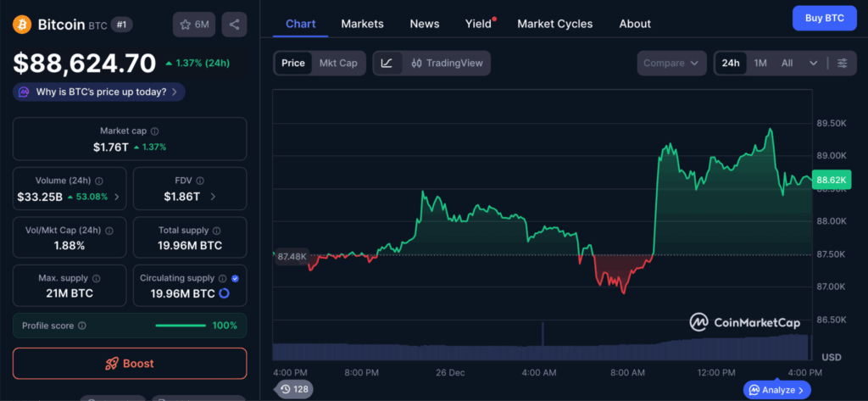868x401 pixels.
Task: Click the Circulating supply verified badge
Action: [235, 278]
